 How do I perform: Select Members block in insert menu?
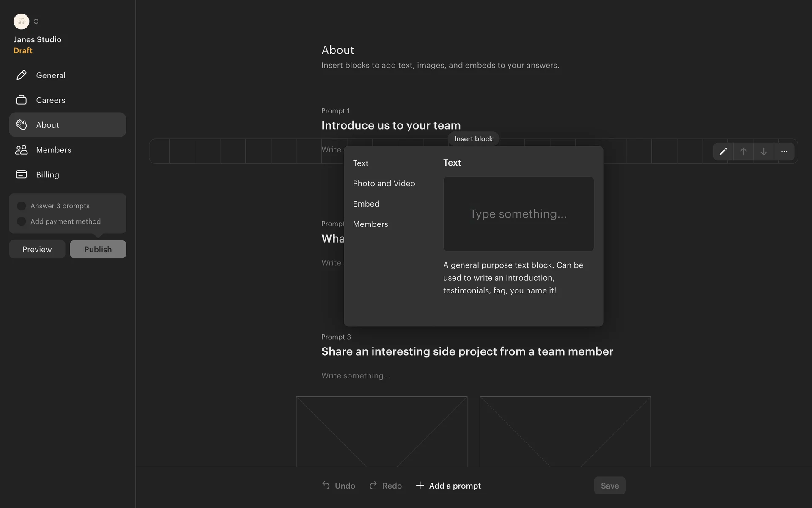pyautogui.click(x=370, y=224)
